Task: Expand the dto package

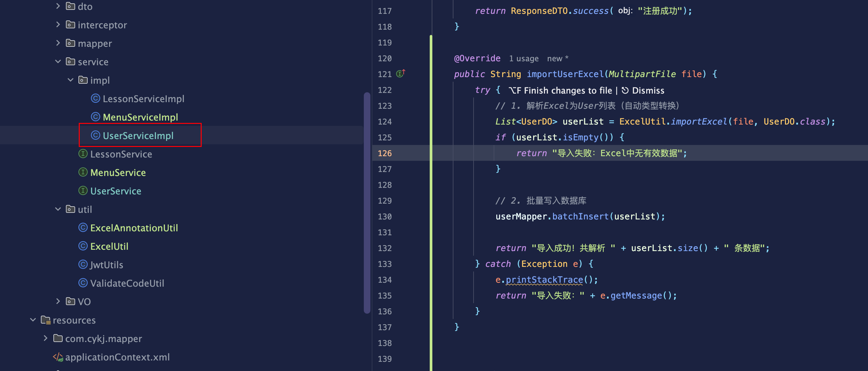Action: coord(58,6)
